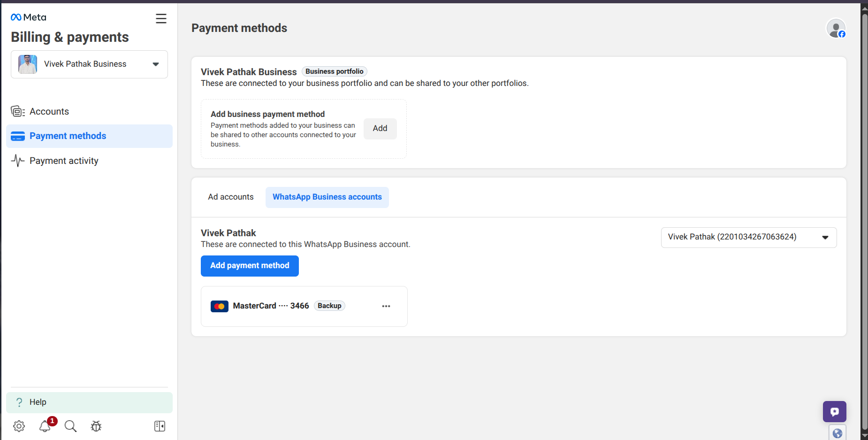Click the blue Add payment method button
This screenshot has width=868, height=440.
pyautogui.click(x=250, y=266)
